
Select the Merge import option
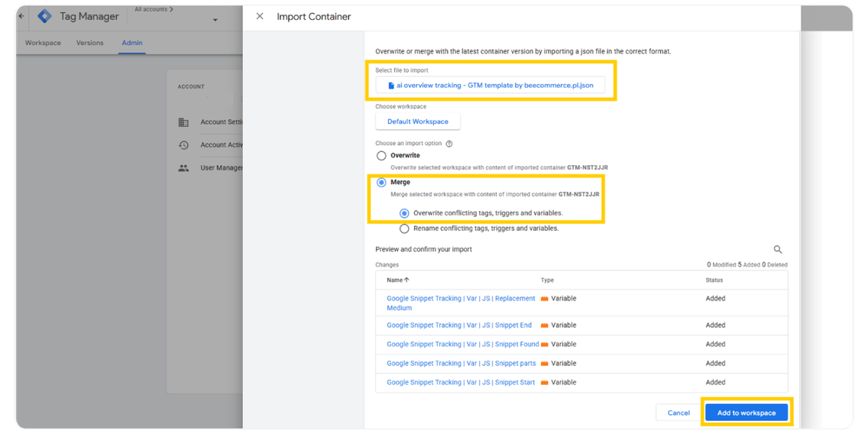point(381,183)
